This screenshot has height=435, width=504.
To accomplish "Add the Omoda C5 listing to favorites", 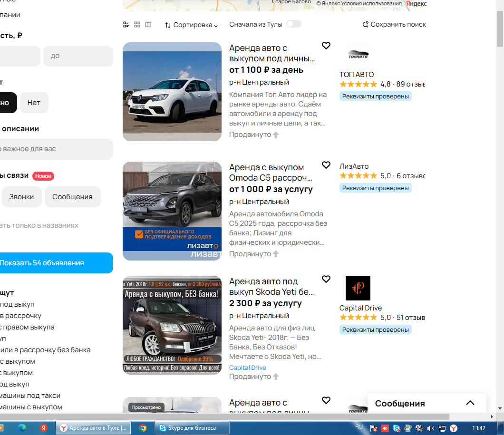I will [326, 165].
